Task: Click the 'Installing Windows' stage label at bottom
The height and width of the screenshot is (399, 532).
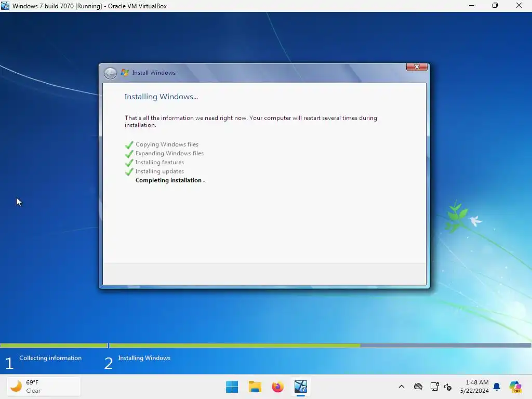Action: click(x=144, y=358)
